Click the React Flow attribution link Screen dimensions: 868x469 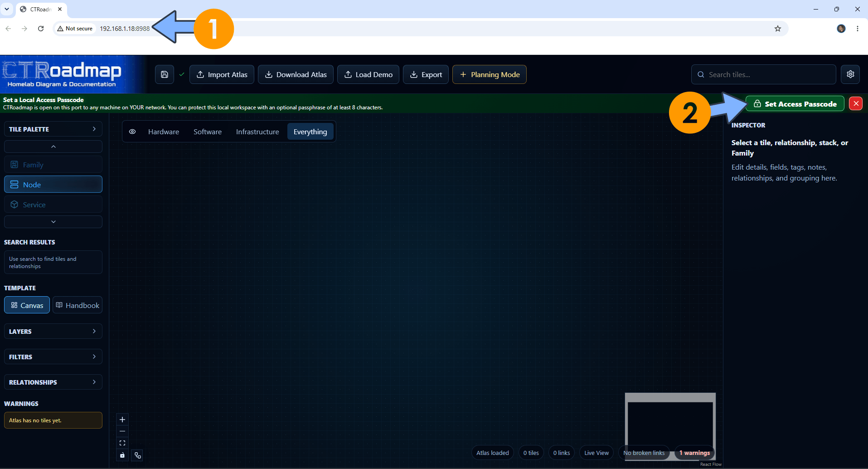coord(711,464)
